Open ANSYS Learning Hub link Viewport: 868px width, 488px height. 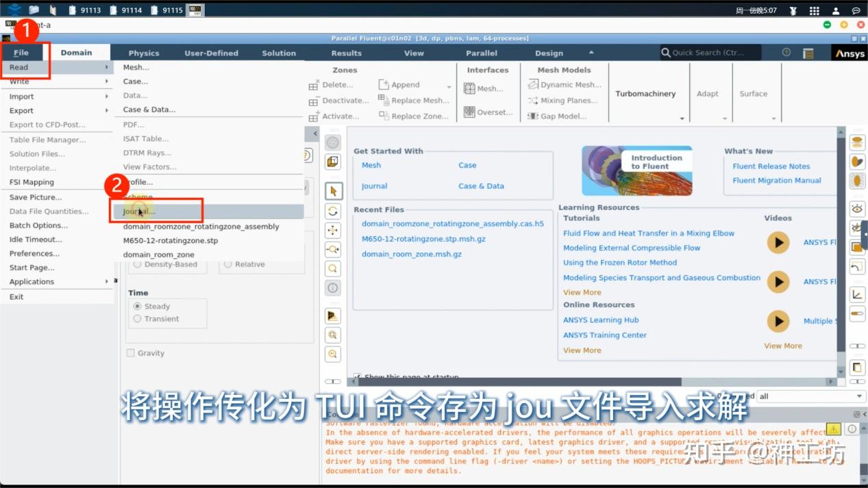(601, 320)
